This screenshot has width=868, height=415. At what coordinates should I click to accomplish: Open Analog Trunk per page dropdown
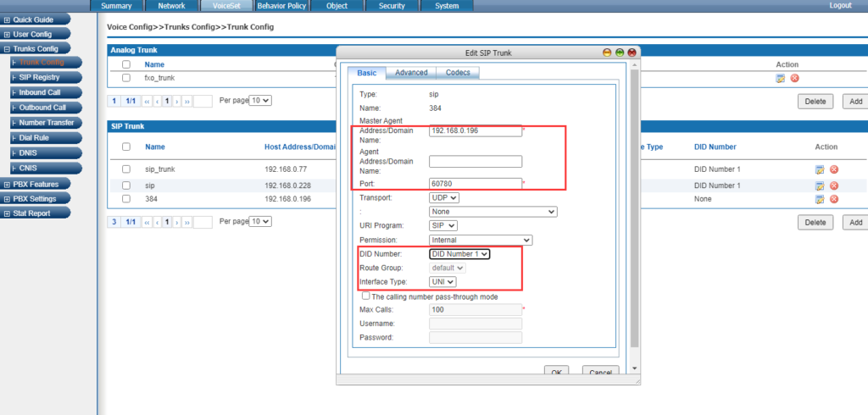pos(260,101)
